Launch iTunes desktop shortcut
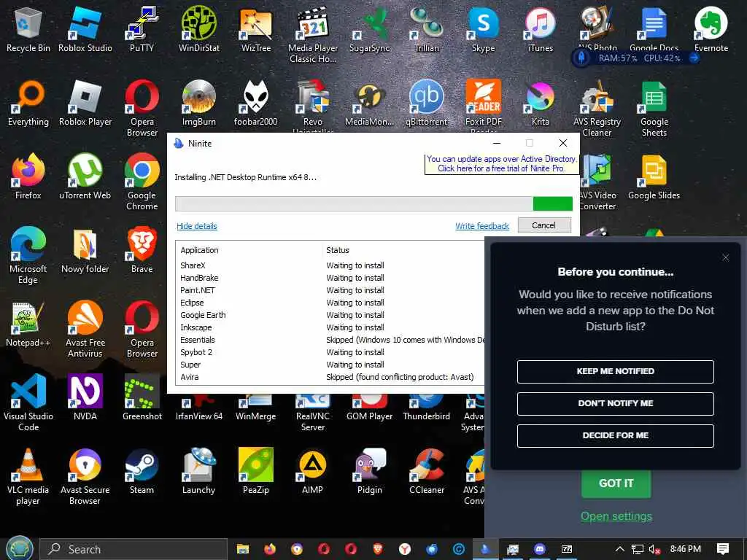 click(x=541, y=29)
